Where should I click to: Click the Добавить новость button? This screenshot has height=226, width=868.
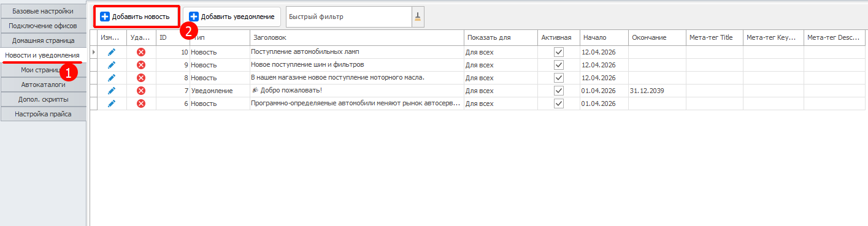[136, 17]
